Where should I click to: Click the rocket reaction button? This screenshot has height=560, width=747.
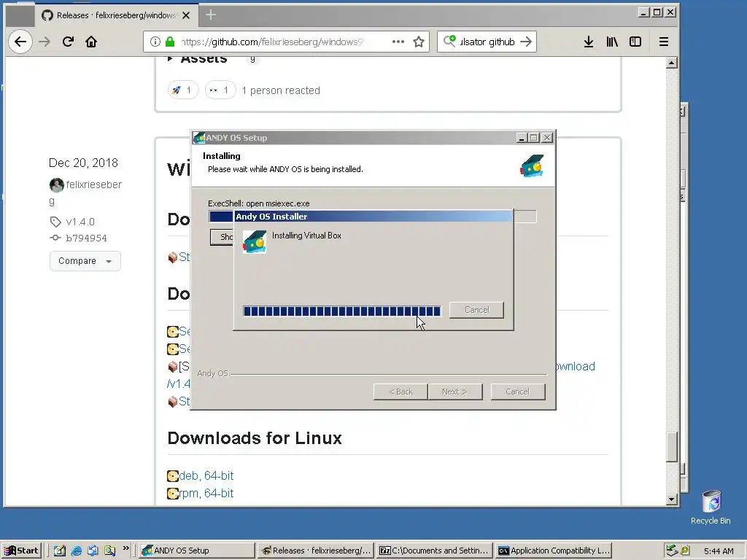click(183, 90)
